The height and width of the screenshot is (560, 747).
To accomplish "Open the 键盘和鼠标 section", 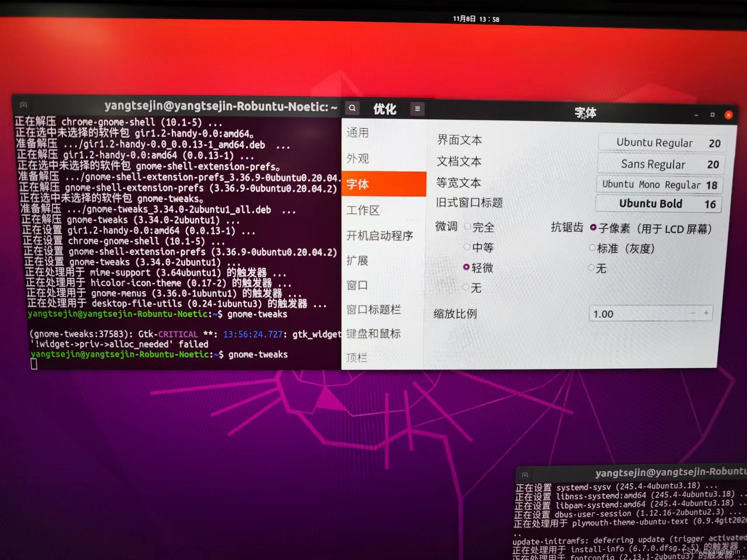I will pos(373,334).
